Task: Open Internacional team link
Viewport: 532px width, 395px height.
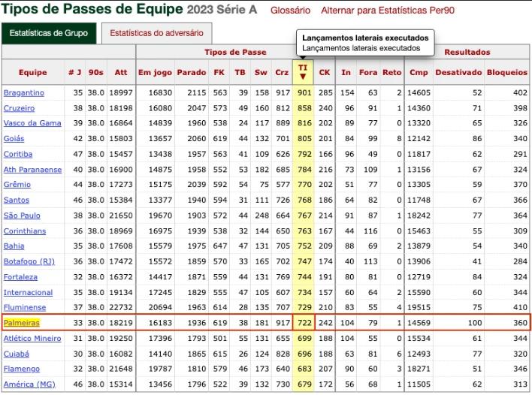Action: coord(28,293)
